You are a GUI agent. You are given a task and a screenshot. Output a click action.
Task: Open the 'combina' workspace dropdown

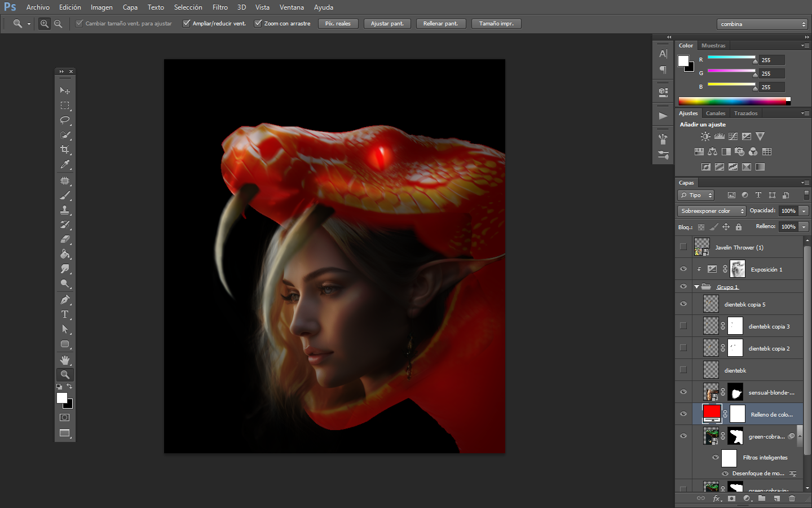[x=762, y=24]
